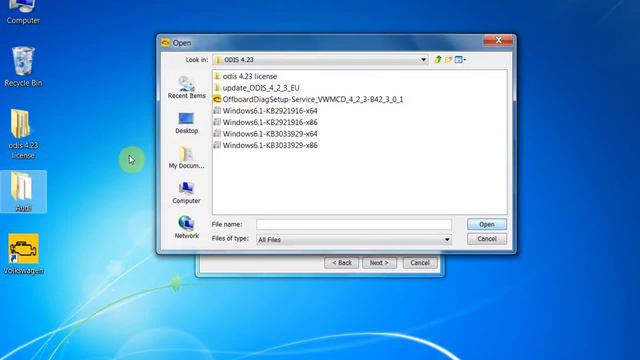Select the odis 4.23 license folder in list
640x360 pixels.
click(245, 76)
